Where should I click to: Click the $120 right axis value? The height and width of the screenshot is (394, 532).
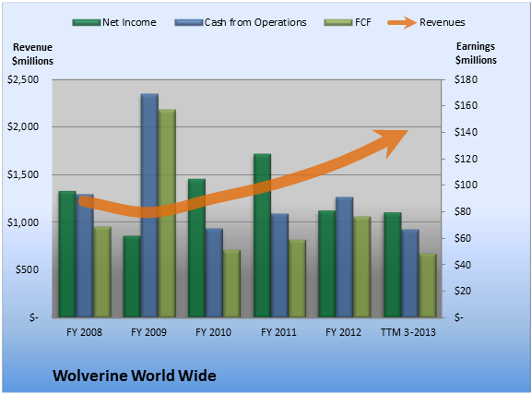tap(466, 159)
